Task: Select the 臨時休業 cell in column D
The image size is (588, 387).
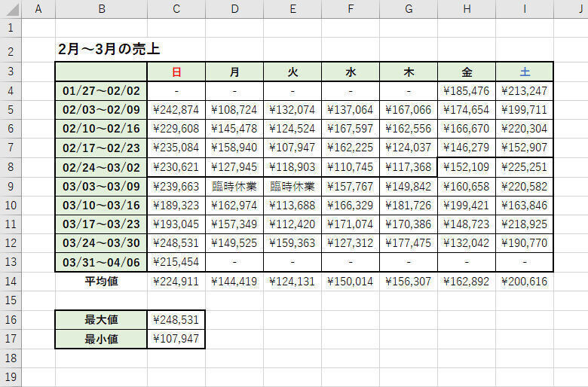Action: tap(234, 186)
